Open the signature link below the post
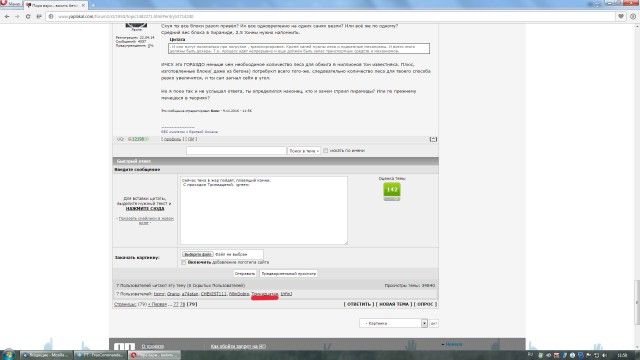The height and width of the screenshot is (360, 640). pyautogui.click(x=189, y=132)
